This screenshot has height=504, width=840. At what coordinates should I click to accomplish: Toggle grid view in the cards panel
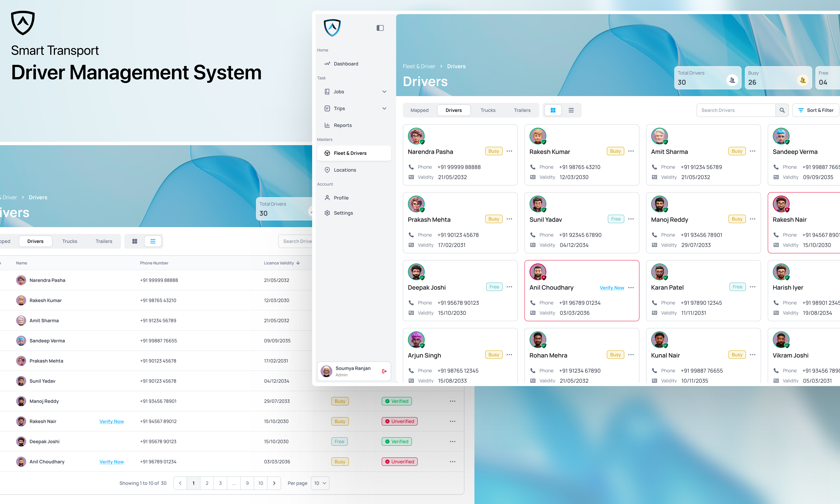pyautogui.click(x=553, y=110)
